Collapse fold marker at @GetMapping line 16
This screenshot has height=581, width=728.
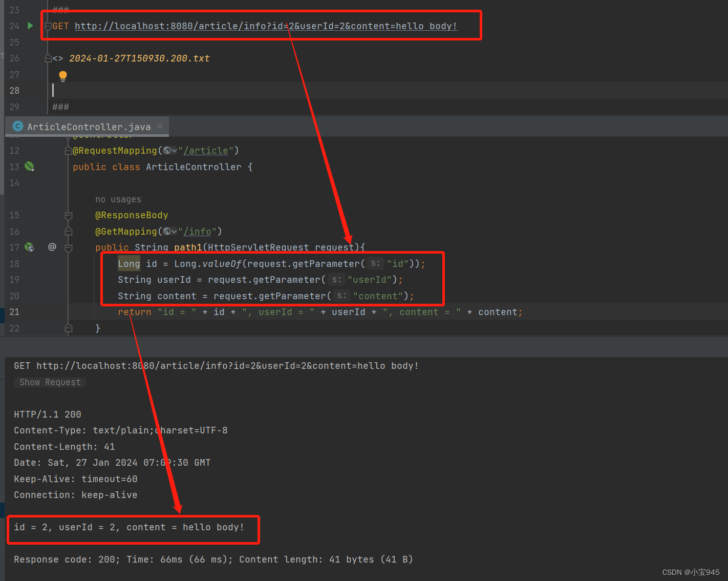(69, 232)
